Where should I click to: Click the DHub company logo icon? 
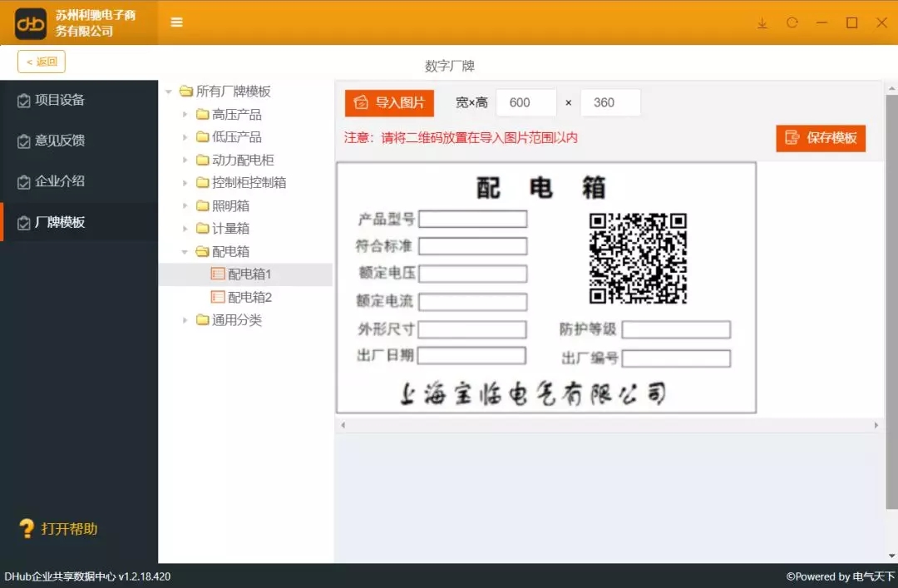(31, 23)
